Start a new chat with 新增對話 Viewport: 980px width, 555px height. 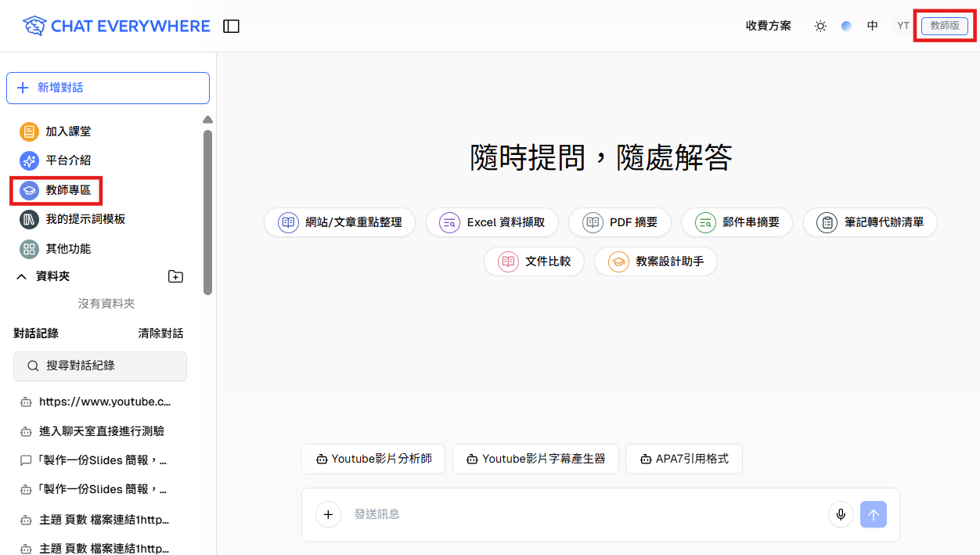(x=108, y=88)
